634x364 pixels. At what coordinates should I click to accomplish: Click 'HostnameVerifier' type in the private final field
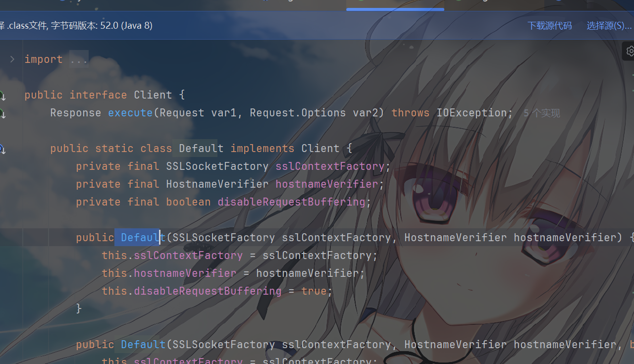[x=217, y=184]
